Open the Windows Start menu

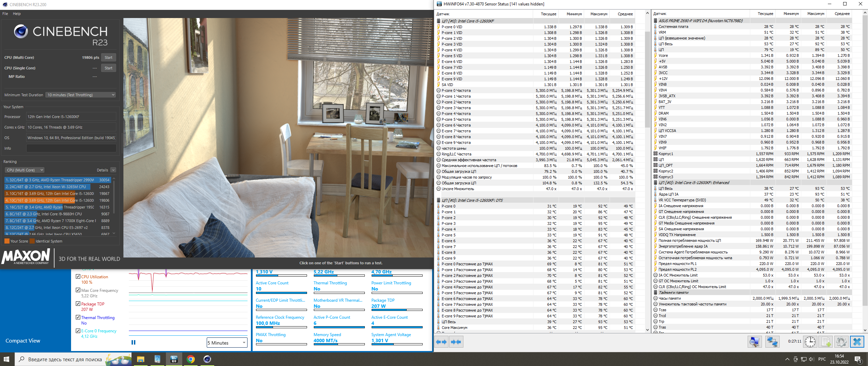point(7,359)
